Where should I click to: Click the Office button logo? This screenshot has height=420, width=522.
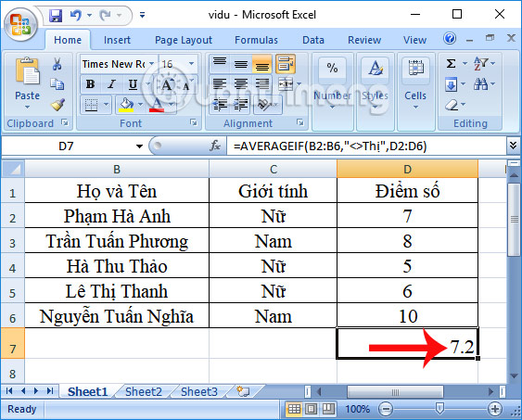[x=20, y=25]
